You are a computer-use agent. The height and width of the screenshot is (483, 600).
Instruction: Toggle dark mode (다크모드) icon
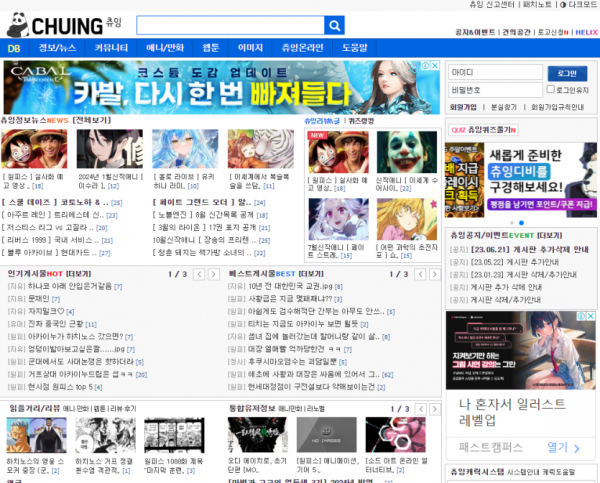pyautogui.click(x=564, y=5)
